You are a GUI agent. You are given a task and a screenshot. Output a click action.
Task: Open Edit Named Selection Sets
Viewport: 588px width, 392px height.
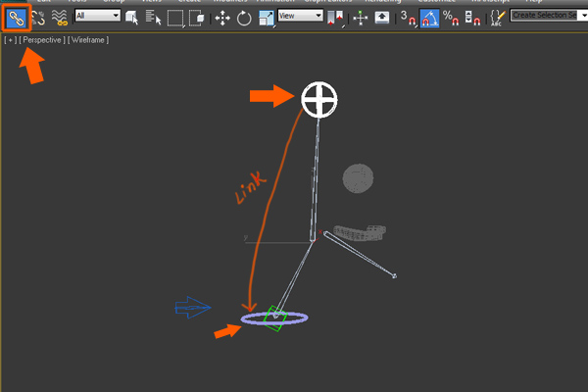click(498, 18)
